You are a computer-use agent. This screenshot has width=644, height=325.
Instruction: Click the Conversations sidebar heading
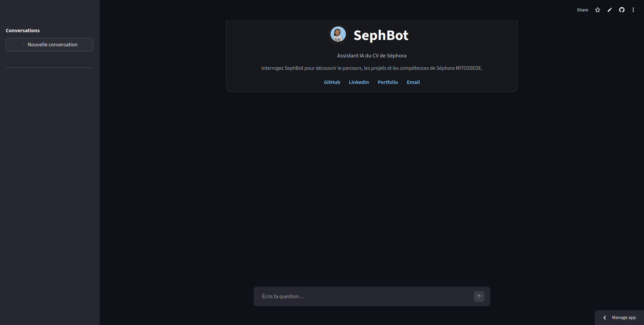pos(22,30)
